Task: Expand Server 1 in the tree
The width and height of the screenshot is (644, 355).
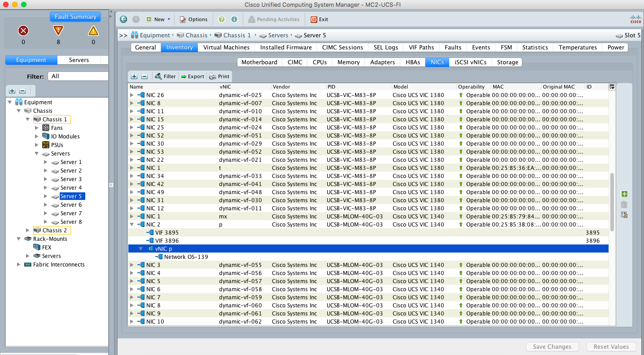Action: coord(45,162)
